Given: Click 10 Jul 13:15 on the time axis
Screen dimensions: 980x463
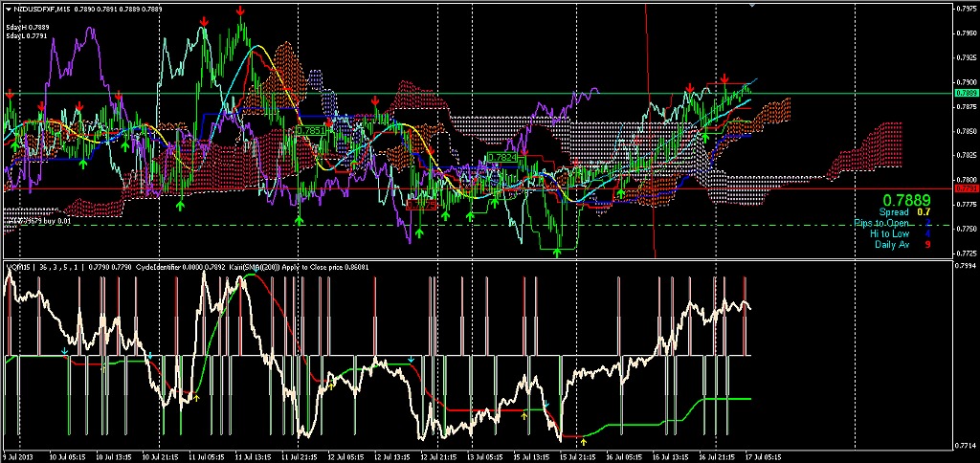Looking at the screenshot, I should (x=115, y=457).
